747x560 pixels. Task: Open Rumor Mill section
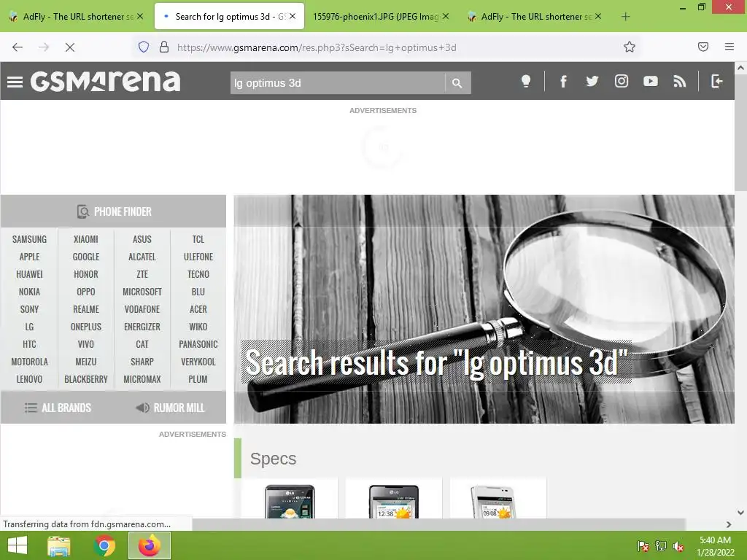click(170, 408)
